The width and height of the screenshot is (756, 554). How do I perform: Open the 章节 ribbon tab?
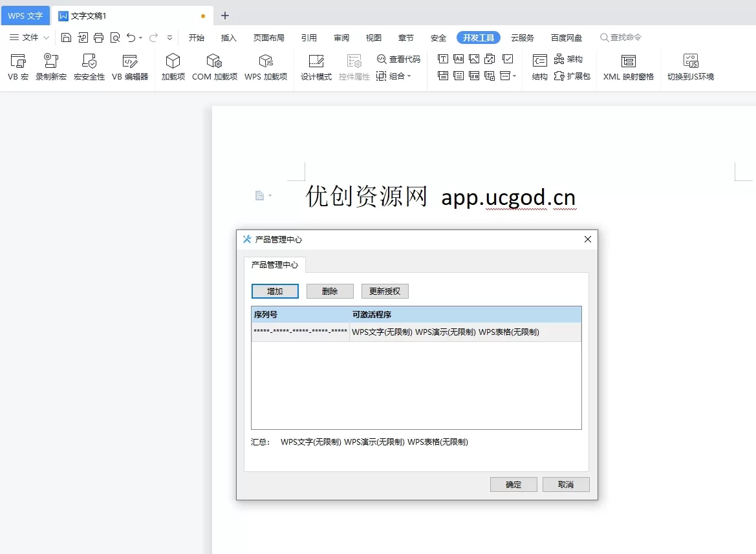[406, 37]
